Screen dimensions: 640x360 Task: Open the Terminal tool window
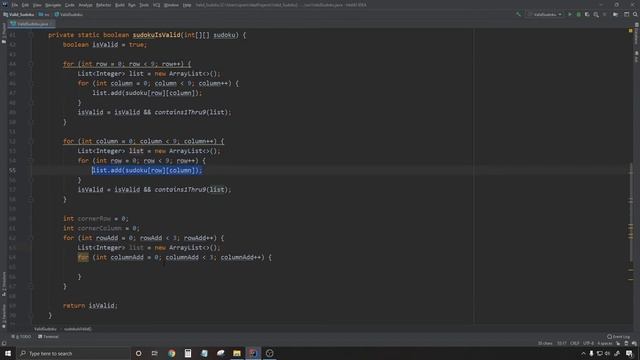48,337
